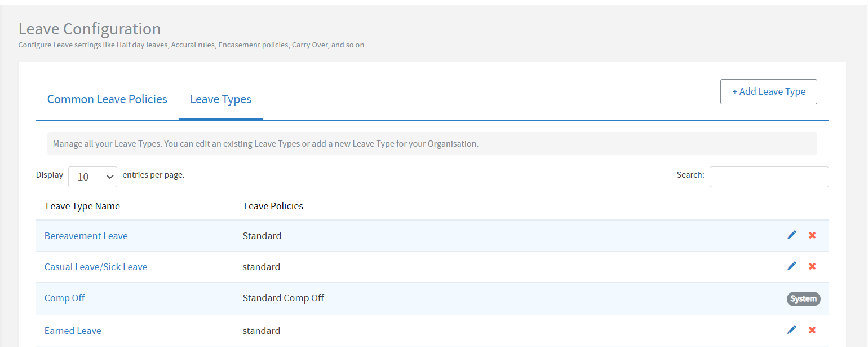This screenshot has width=868, height=347.
Task: Edit the Bereavement Leave type
Action: tap(792, 235)
